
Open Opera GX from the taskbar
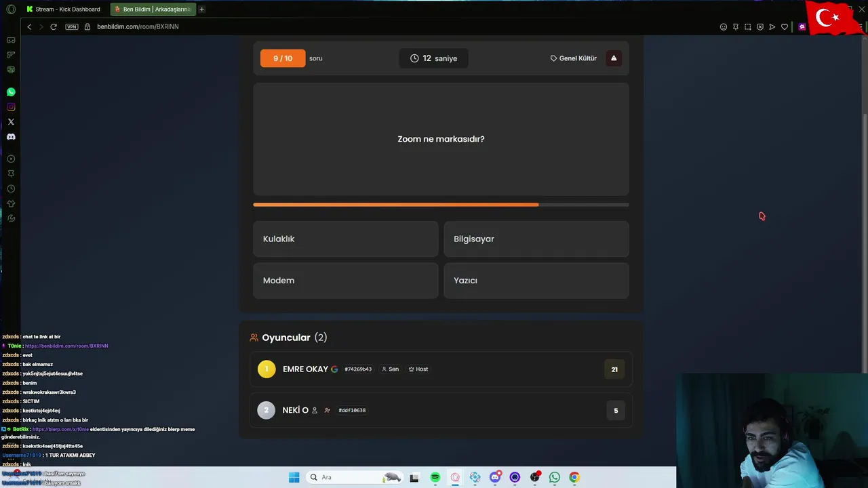pos(455,477)
